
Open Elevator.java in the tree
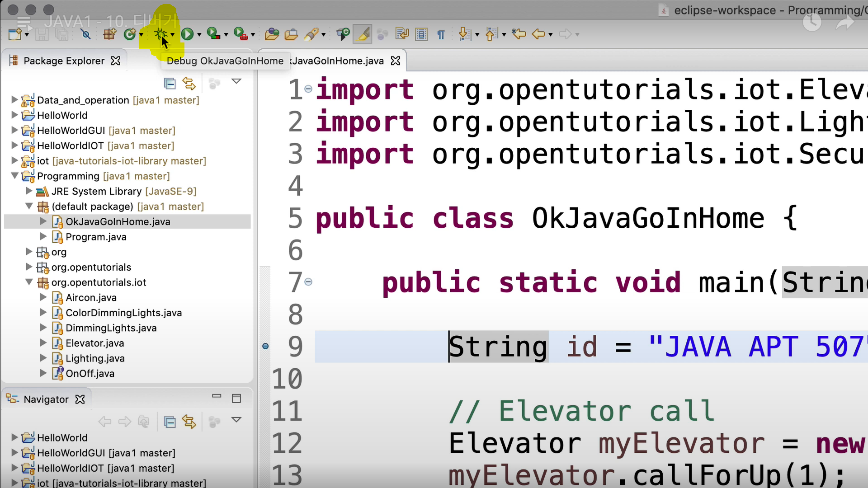(94, 343)
